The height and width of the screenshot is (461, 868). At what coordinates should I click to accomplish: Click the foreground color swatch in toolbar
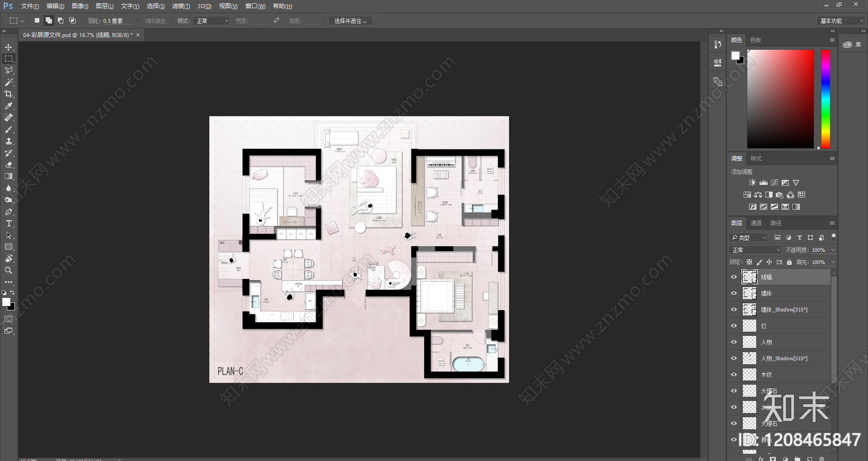click(x=6, y=302)
